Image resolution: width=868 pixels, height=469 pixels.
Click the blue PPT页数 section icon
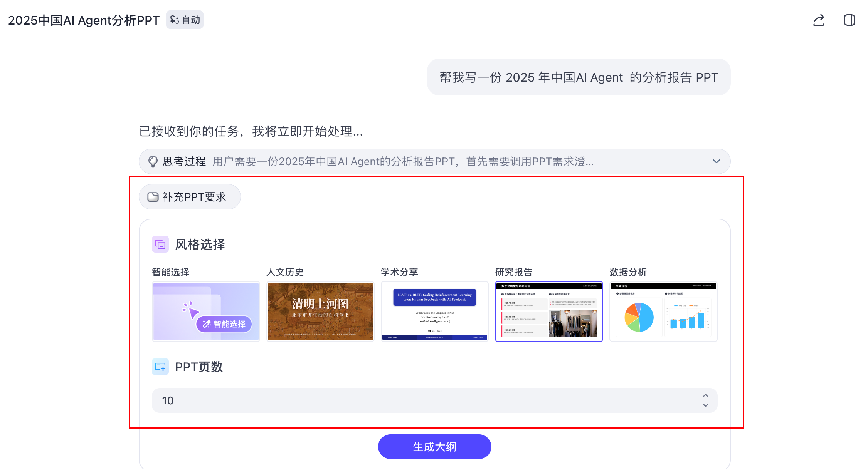click(x=160, y=367)
